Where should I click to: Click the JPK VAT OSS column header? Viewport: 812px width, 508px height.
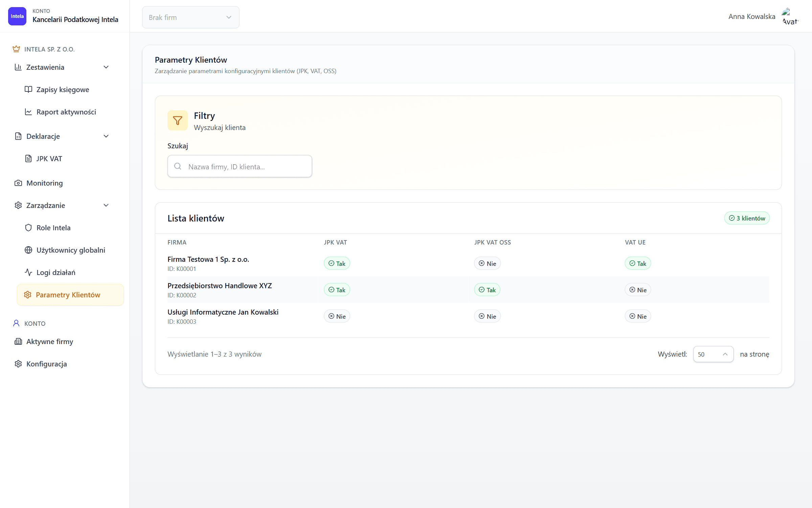[493, 242]
